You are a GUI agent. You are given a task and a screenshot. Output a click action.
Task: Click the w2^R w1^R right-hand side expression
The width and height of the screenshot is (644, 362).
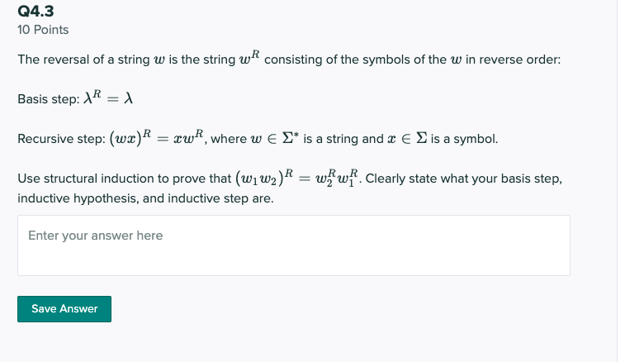coord(336,179)
